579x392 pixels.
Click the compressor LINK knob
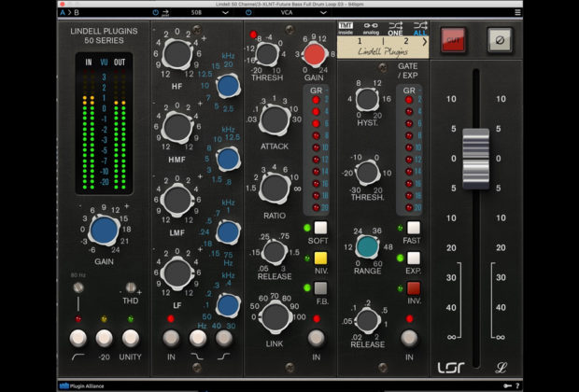275,317
